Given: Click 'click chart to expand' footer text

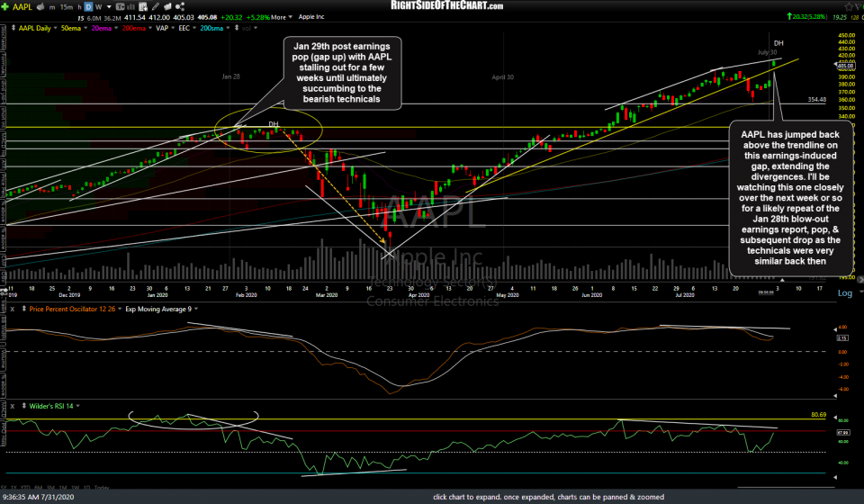Looking at the screenshot, I should coord(548,497).
